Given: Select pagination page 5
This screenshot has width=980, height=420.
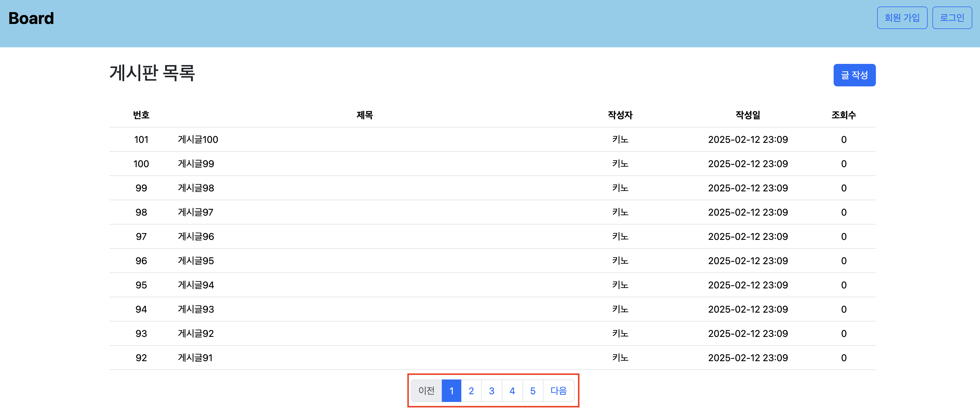Looking at the screenshot, I should click(x=533, y=391).
